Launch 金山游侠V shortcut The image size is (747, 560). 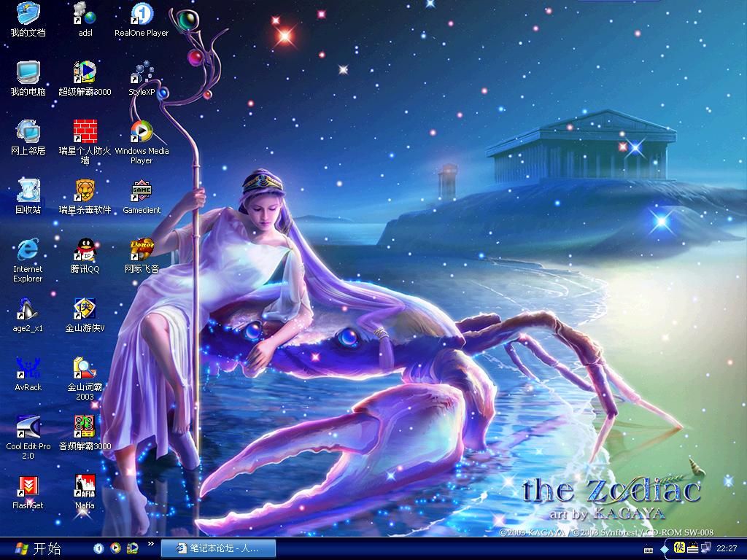coord(85,315)
